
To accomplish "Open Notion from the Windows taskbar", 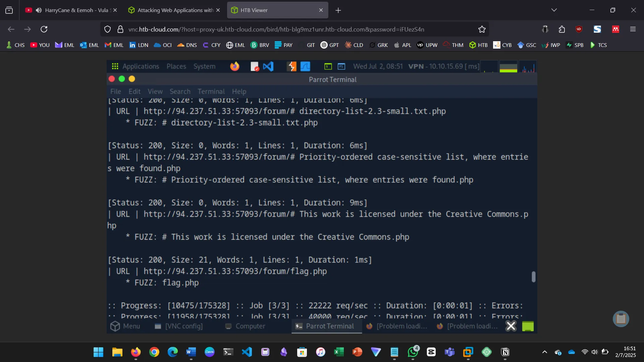I will 505,352.
